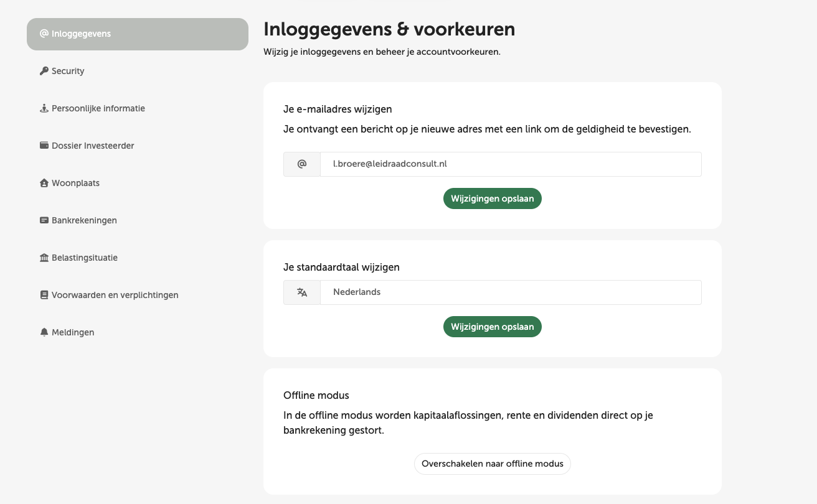Click Overschakelen naar offline modus

coord(493,464)
